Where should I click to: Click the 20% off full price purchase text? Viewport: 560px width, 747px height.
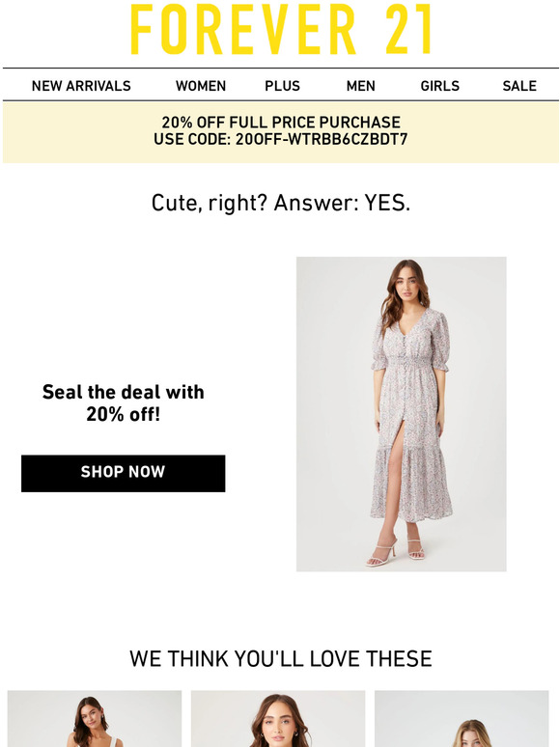(x=281, y=123)
